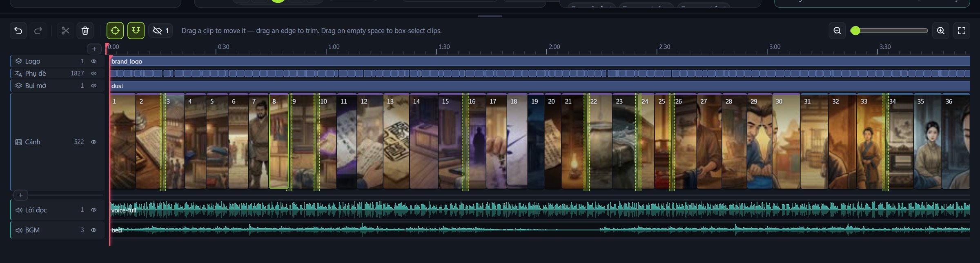
Task: Toggle the eye on the BGM track
Action: pos(94,230)
